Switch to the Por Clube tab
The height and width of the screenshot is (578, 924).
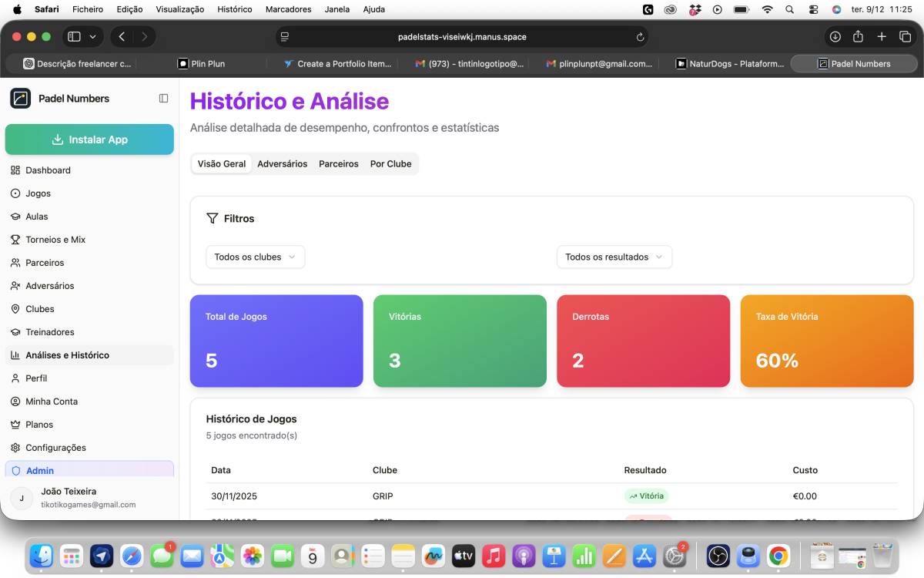[391, 164]
